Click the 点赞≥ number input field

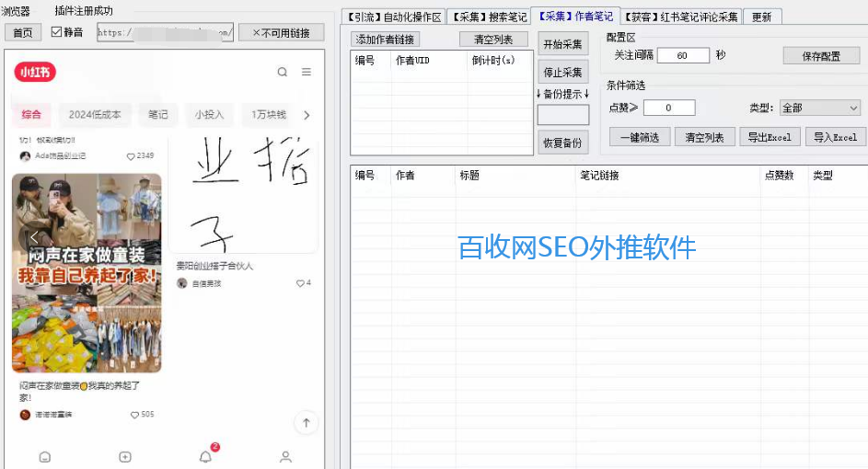click(669, 108)
